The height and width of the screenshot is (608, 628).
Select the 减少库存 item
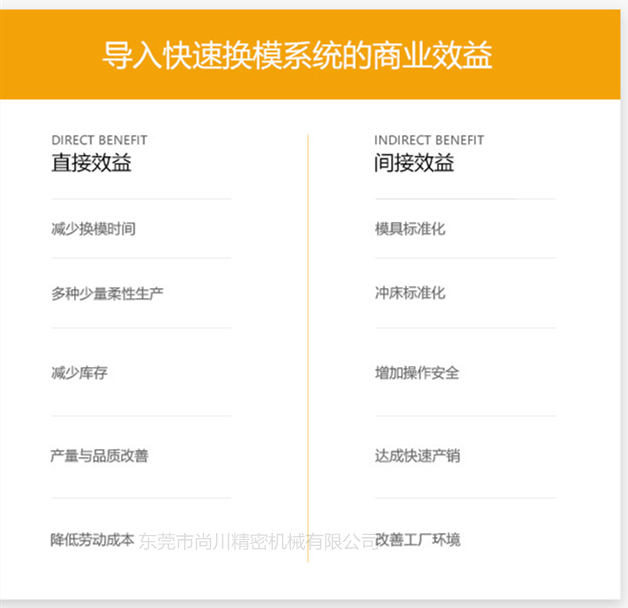[79, 373]
